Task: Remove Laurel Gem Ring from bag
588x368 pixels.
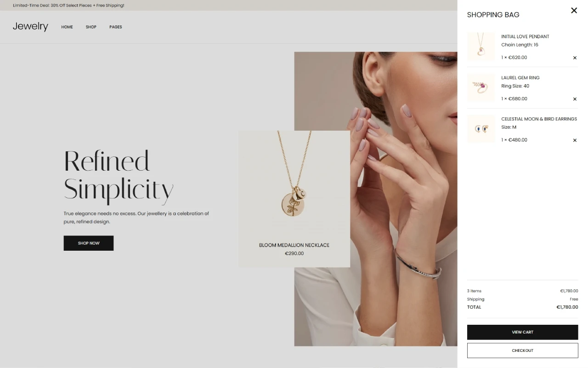Action: (x=575, y=99)
